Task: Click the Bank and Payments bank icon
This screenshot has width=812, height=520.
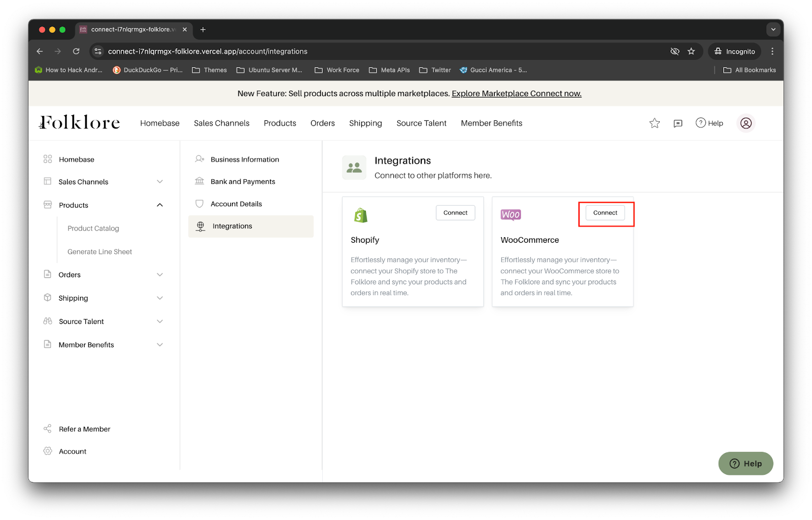Action: tap(200, 181)
